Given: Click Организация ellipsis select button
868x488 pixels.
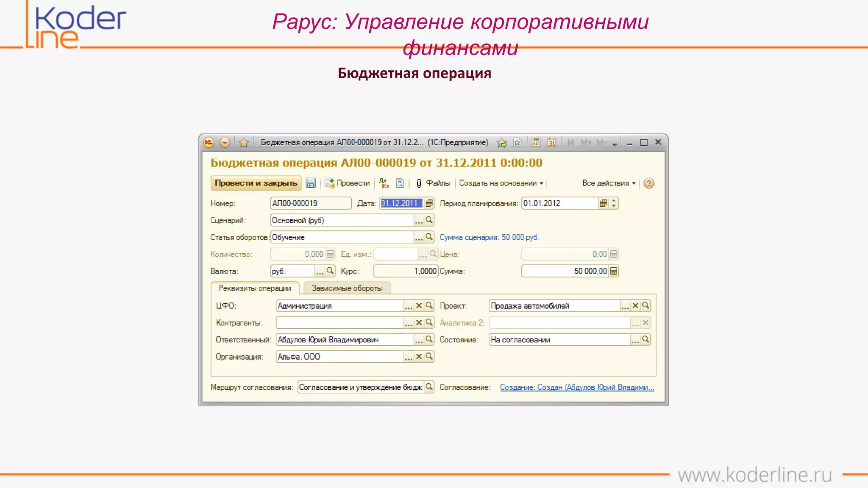Looking at the screenshot, I should point(409,357).
